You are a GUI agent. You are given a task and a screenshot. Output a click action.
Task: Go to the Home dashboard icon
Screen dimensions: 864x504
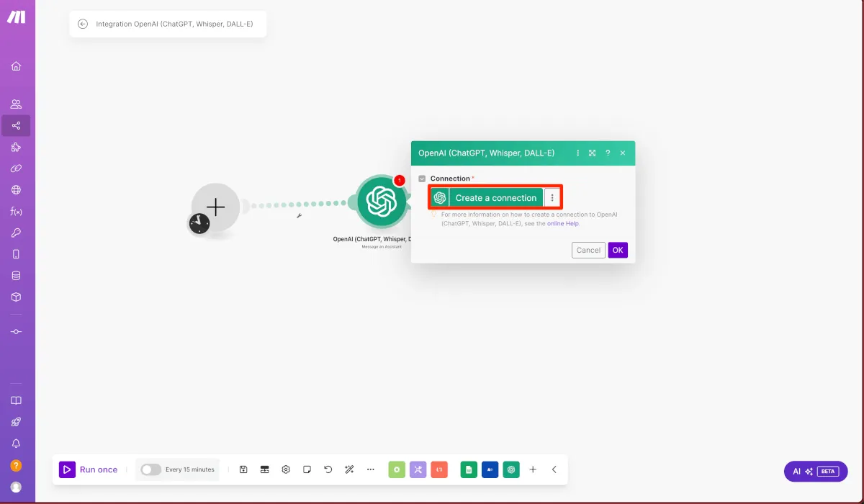(16, 66)
